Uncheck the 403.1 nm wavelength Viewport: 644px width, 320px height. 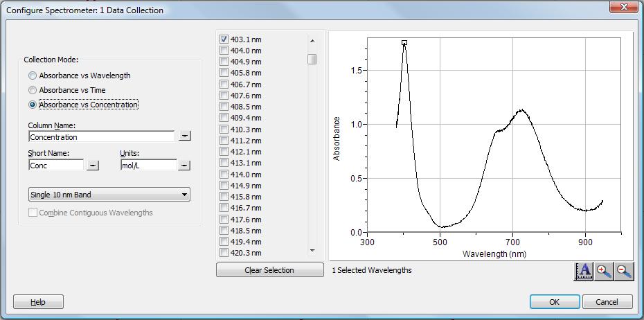[224, 39]
